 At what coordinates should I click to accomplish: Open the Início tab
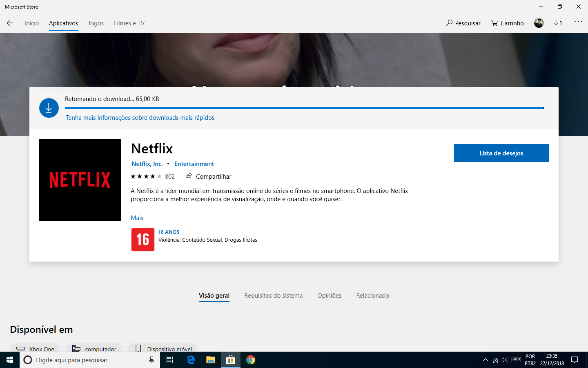pos(31,23)
